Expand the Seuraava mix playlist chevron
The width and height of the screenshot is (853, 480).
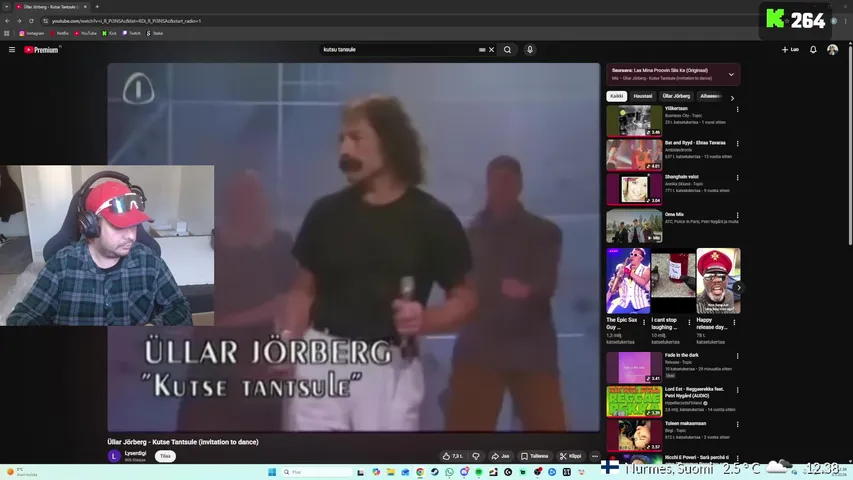click(731, 74)
